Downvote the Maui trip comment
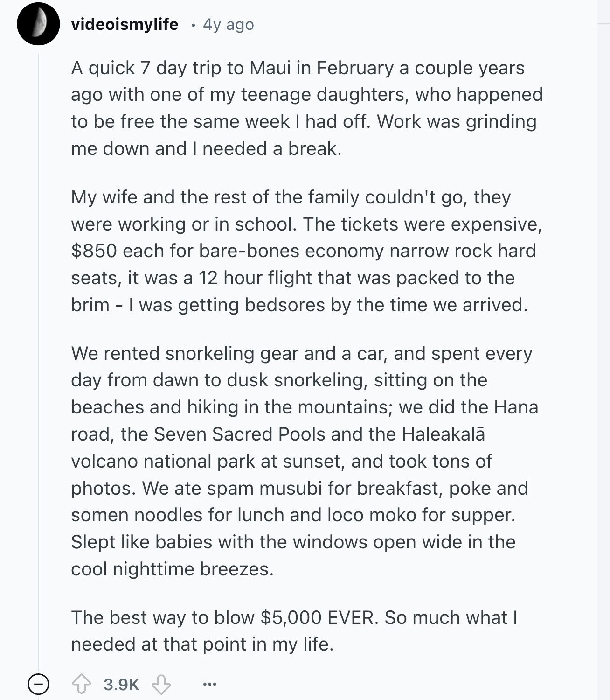 [161, 684]
